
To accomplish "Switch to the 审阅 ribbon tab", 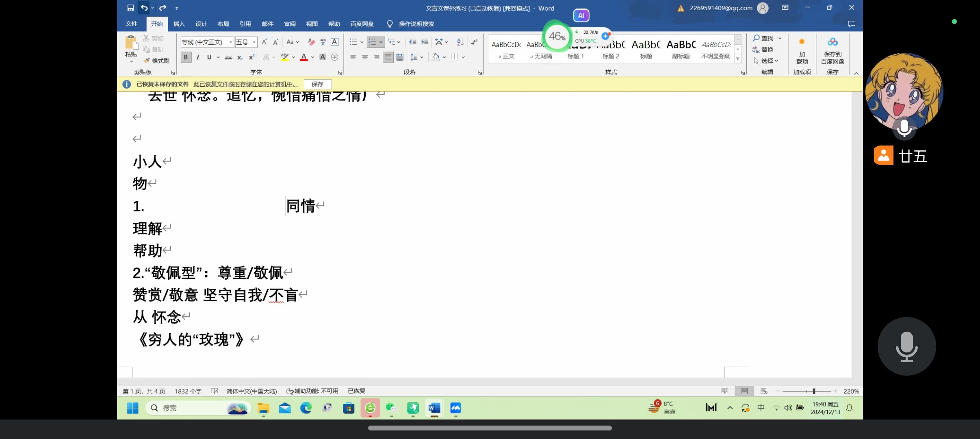I will 290,24.
